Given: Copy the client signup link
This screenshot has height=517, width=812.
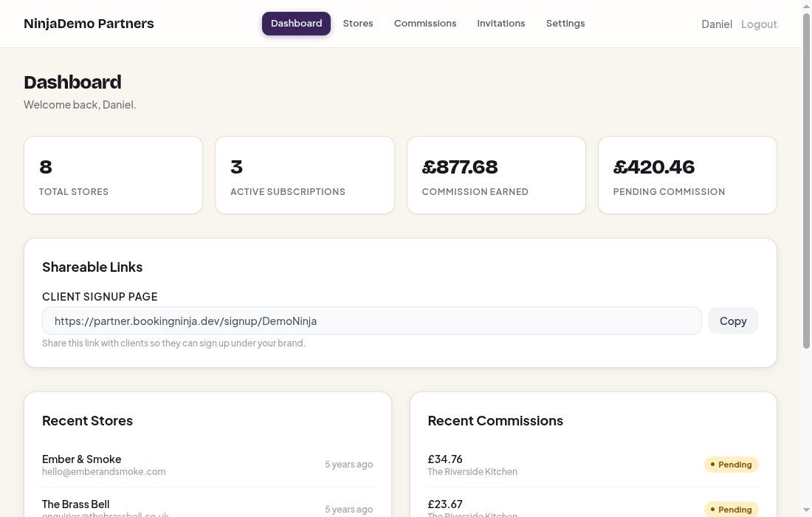Looking at the screenshot, I should point(733,321).
